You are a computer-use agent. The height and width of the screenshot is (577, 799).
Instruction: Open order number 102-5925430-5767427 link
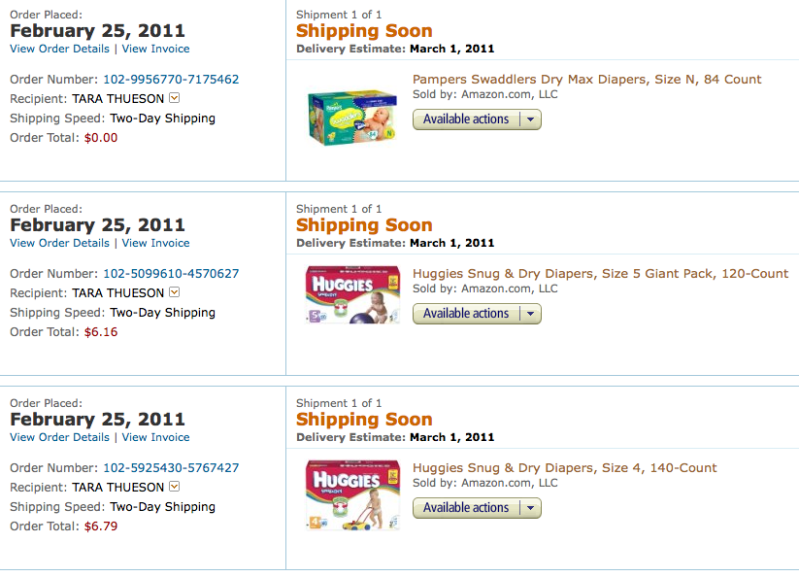(x=171, y=468)
